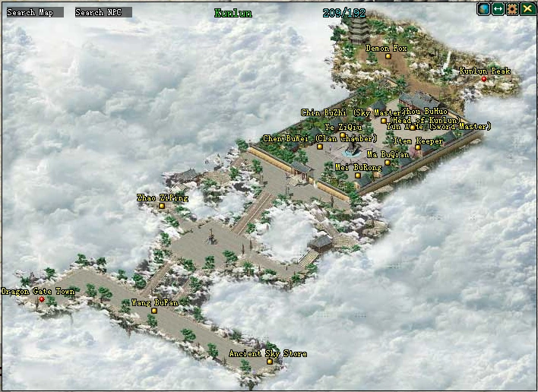Open the Search NPC button
Screen dimensions: 538x392
103,12
